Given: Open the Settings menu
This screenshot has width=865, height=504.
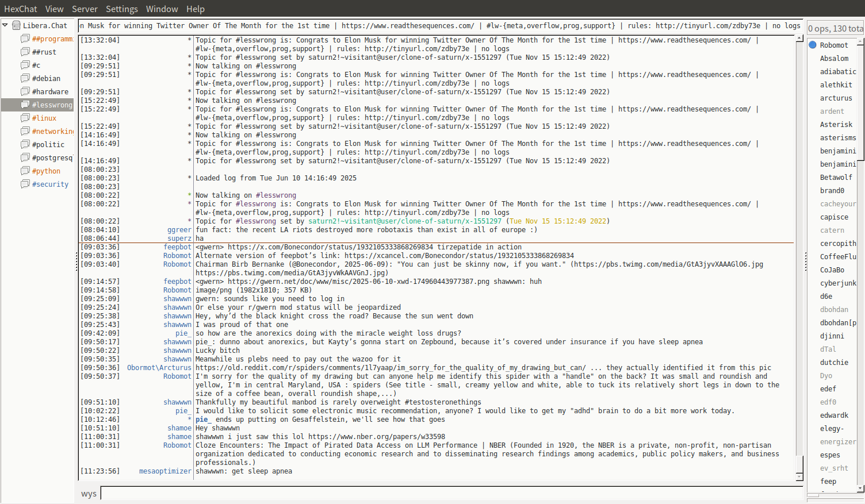Looking at the screenshot, I should point(121,9).
